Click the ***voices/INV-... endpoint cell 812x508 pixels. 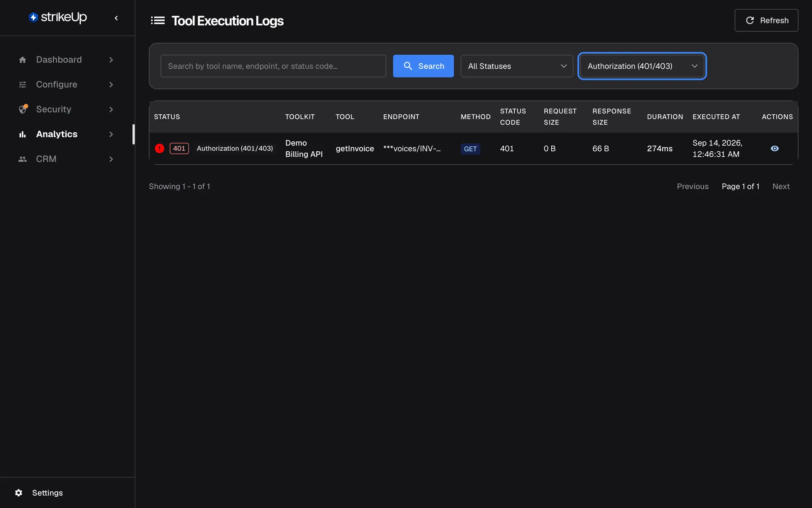pyautogui.click(x=412, y=149)
